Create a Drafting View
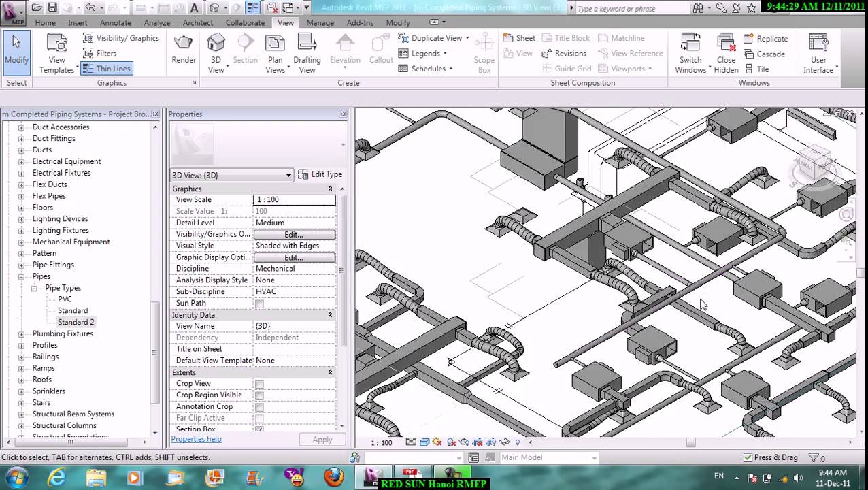The height and width of the screenshot is (490, 868). tap(307, 54)
